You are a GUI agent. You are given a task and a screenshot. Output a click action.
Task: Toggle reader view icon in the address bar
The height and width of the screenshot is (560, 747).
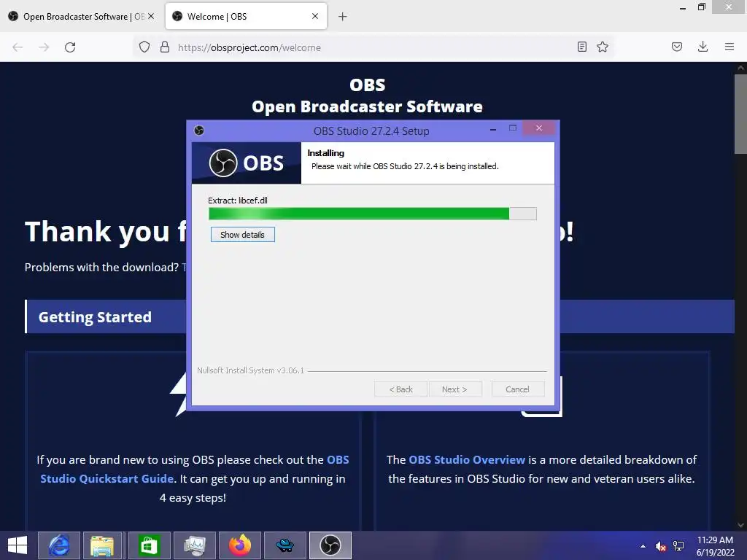[581, 47]
